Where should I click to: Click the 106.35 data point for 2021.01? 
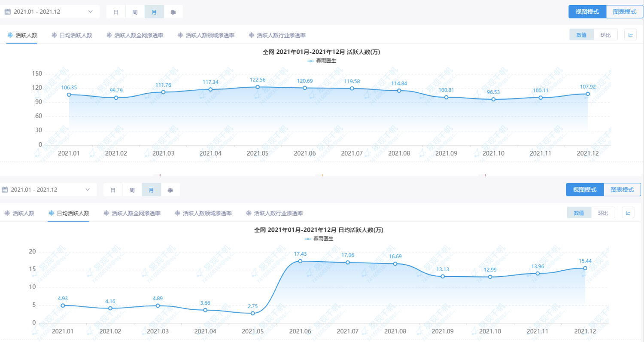point(69,95)
